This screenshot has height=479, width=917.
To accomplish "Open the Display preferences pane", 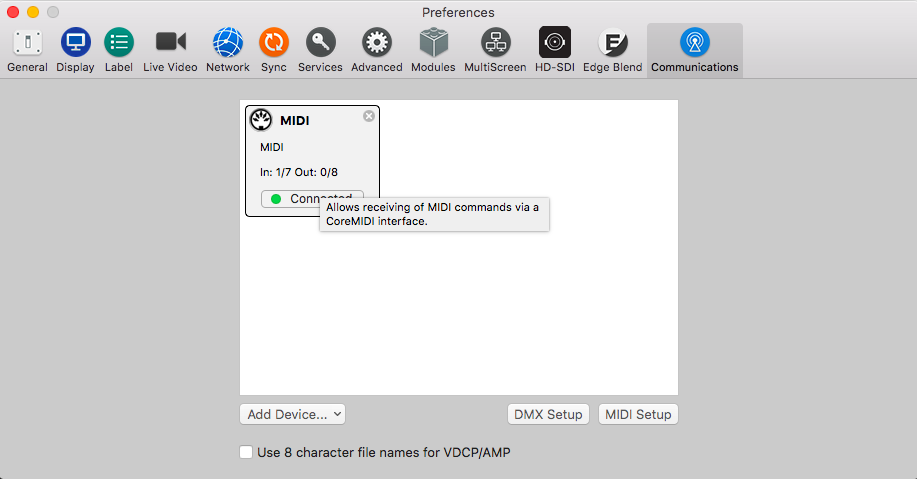I will 75,50.
